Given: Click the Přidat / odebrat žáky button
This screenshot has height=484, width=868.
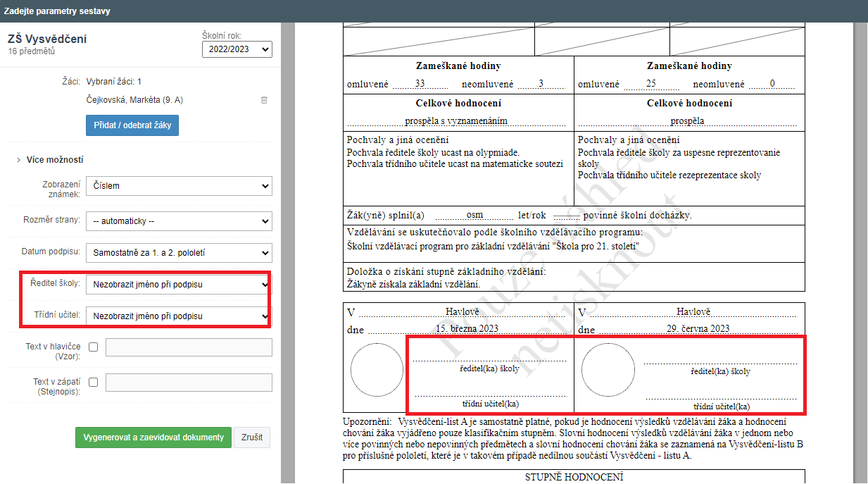Looking at the screenshot, I should click(x=132, y=126).
